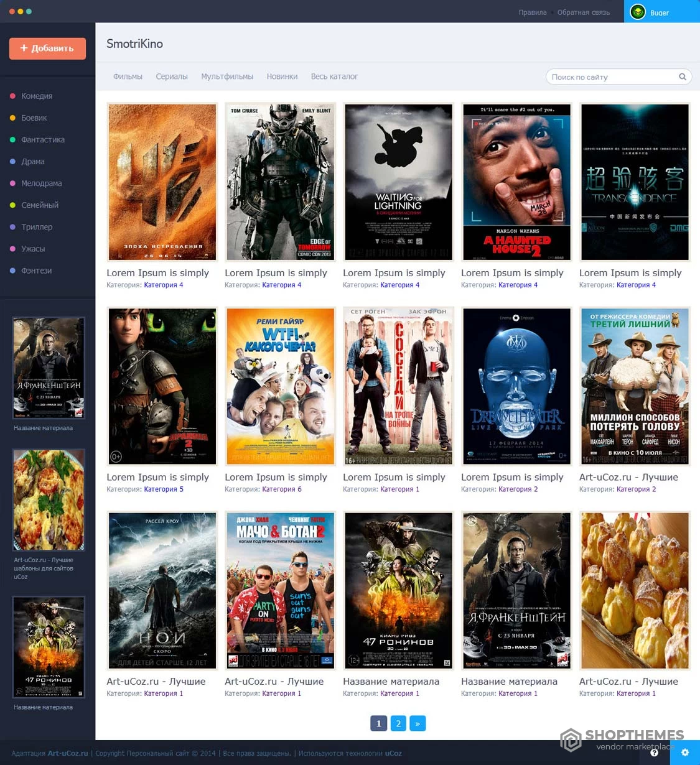Open the Ной poster in grid
The height and width of the screenshot is (765, 700).
162,590
